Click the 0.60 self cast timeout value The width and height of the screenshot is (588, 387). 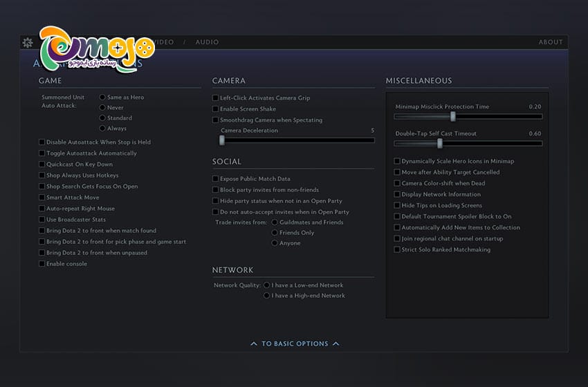click(x=535, y=133)
